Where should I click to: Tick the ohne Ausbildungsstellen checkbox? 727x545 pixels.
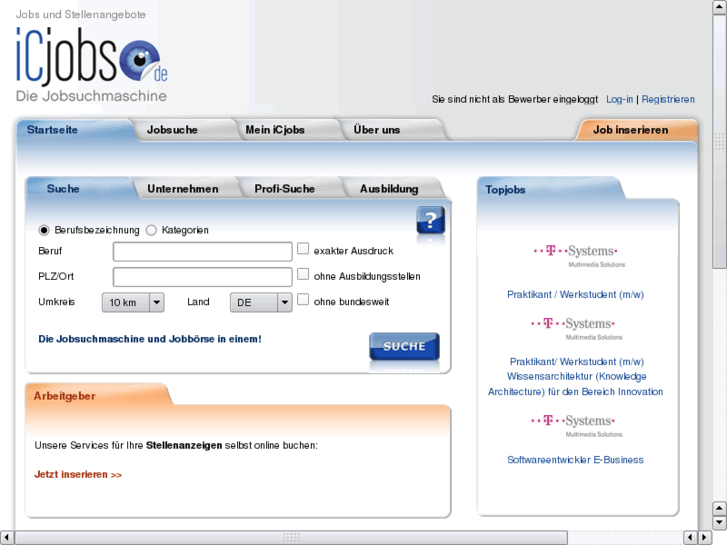coord(303,274)
